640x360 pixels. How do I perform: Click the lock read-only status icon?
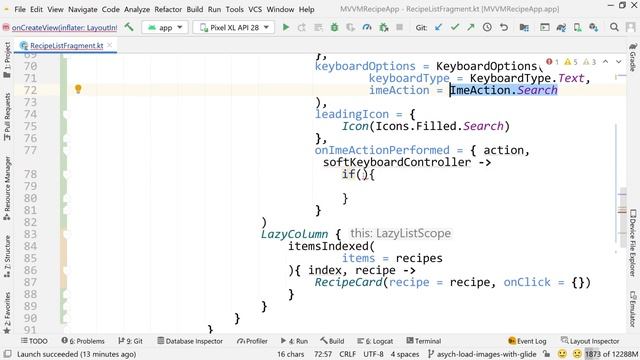tap(547, 354)
